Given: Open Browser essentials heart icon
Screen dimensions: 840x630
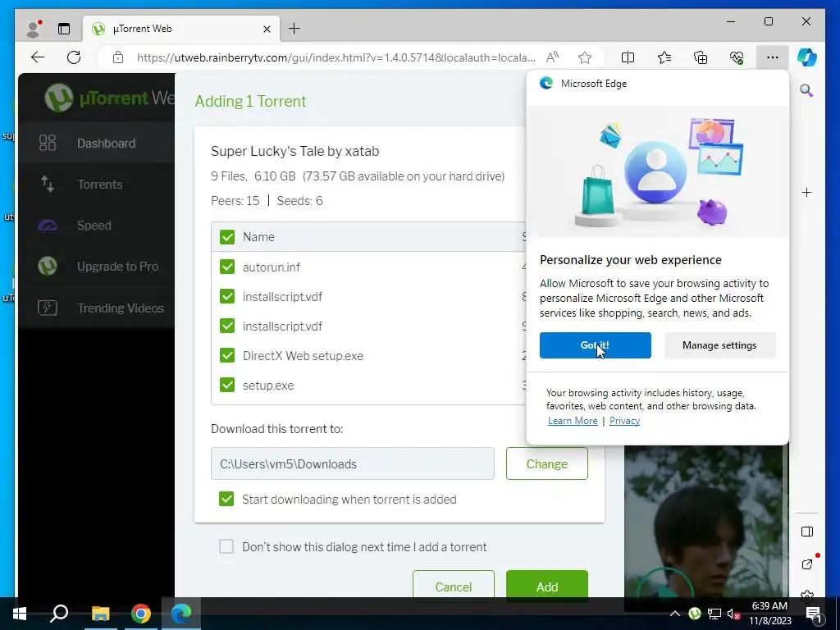Looking at the screenshot, I should pyautogui.click(x=737, y=57).
